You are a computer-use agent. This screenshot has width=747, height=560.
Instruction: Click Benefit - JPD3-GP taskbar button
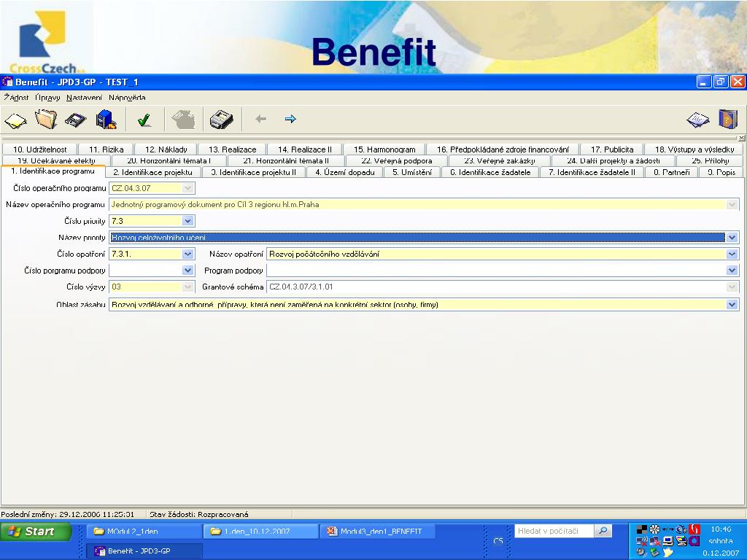click(x=144, y=551)
